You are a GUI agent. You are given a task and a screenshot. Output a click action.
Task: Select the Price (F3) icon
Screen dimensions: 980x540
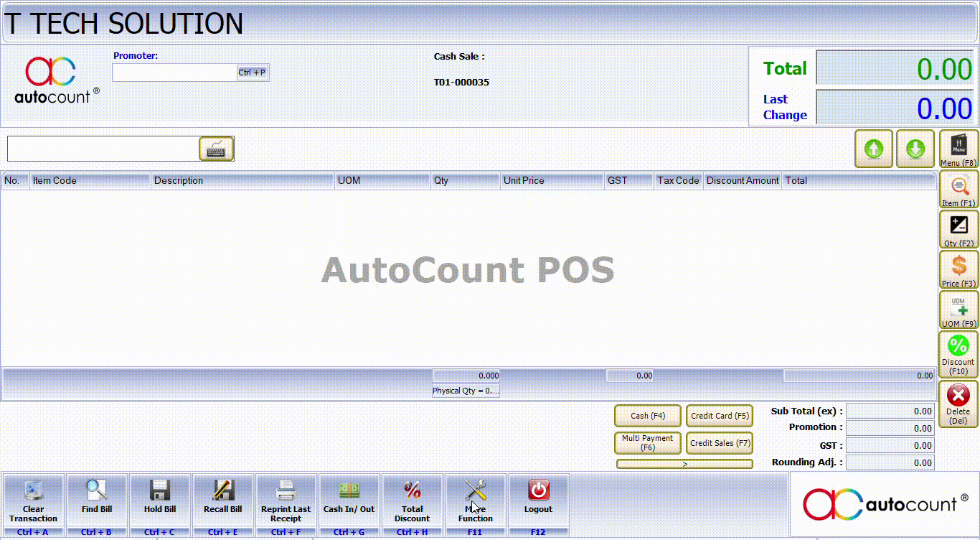click(x=958, y=270)
